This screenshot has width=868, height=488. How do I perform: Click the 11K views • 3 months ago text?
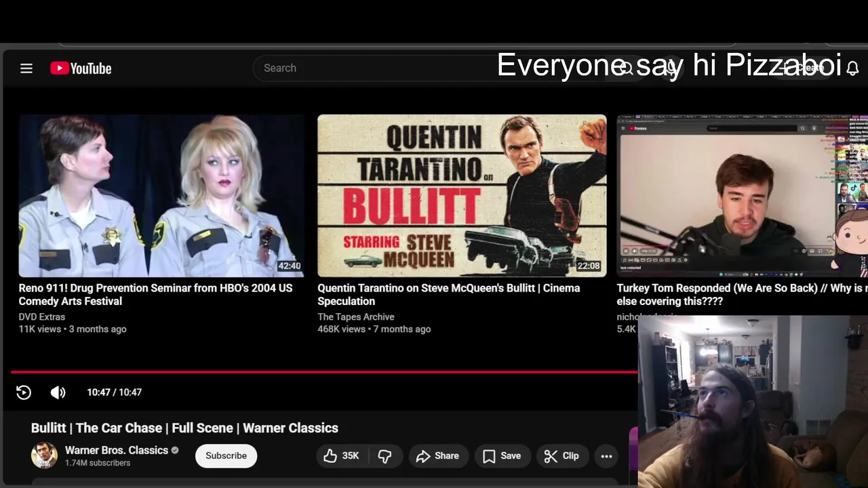click(x=73, y=329)
